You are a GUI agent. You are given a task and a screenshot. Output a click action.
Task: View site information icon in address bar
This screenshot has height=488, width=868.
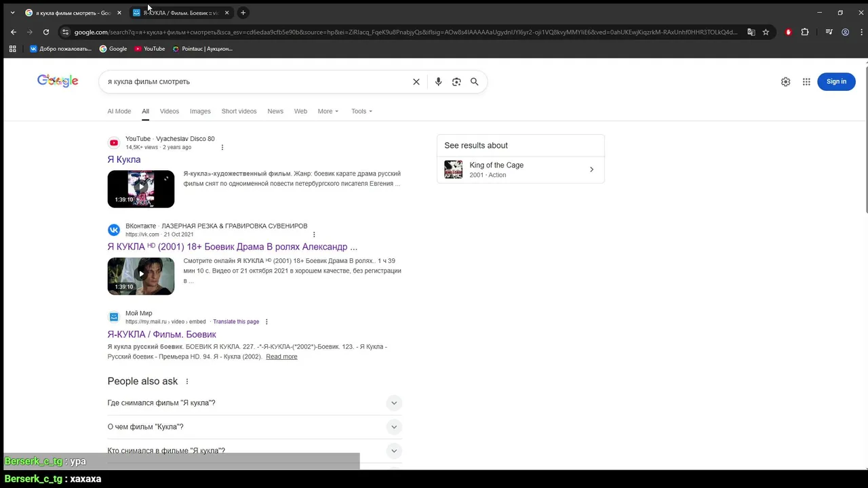(x=65, y=32)
